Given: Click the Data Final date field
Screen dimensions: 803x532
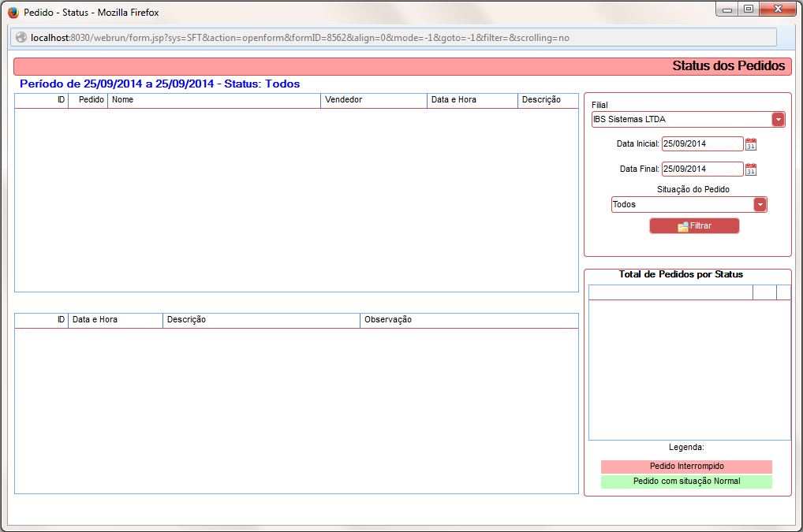Looking at the screenshot, I should click(x=702, y=169).
